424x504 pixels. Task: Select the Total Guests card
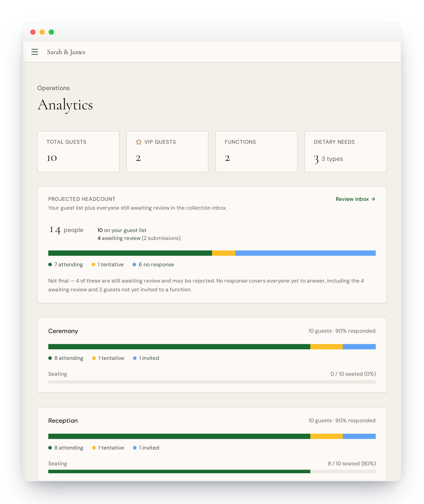78,152
